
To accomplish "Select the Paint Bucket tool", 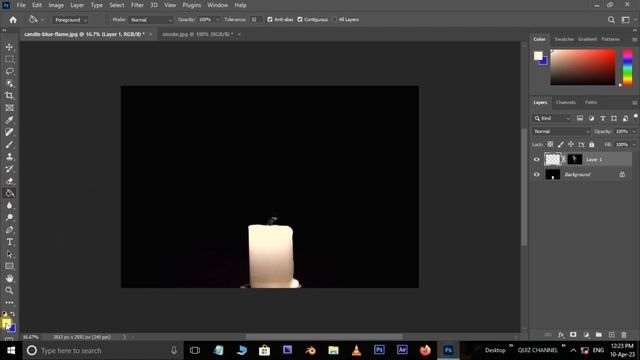I will [x=9, y=193].
